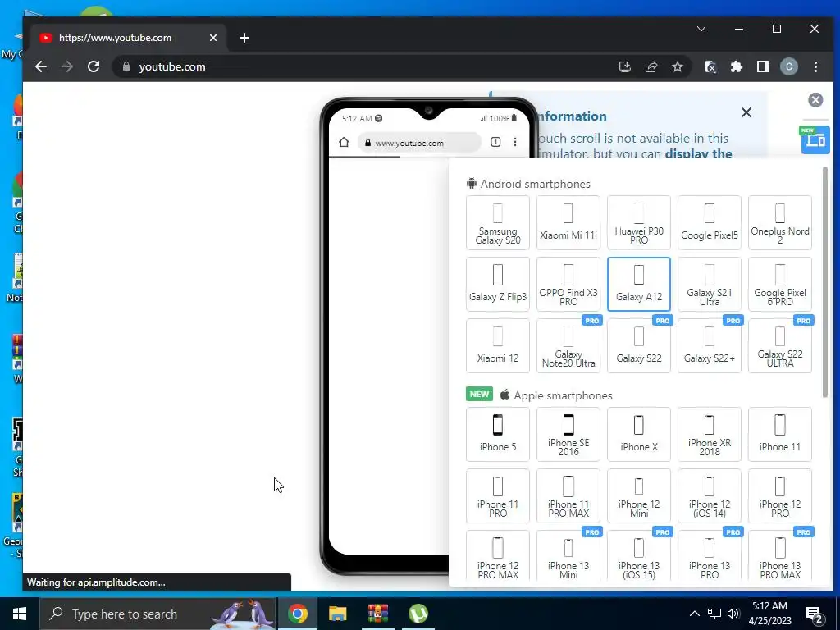The height and width of the screenshot is (630, 840).
Task: Click the phone's www.youtube.com address field
Action: pyautogui.click(x=419, y=143)
